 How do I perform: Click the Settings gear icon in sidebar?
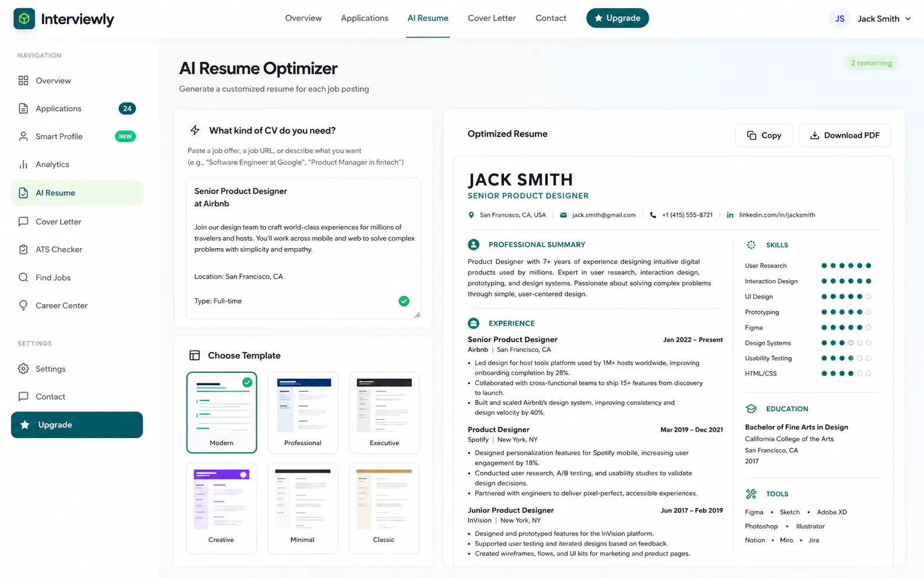[23, 369]
